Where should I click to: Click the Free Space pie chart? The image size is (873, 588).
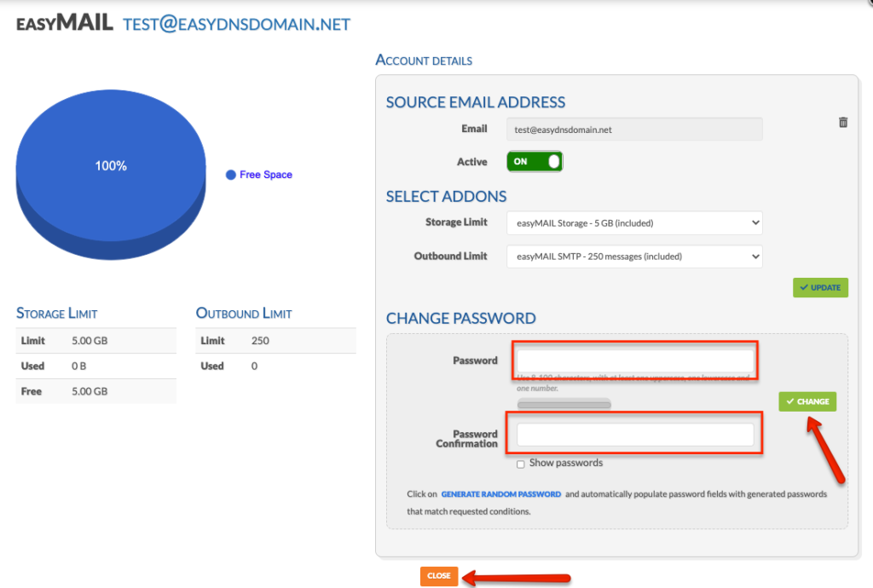click(x=110, y=166)
